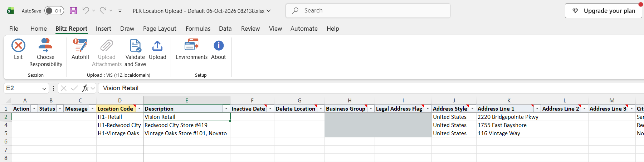Select cell H1-Redwood City
The image size is (644, 162).
(x=119, y=125)
